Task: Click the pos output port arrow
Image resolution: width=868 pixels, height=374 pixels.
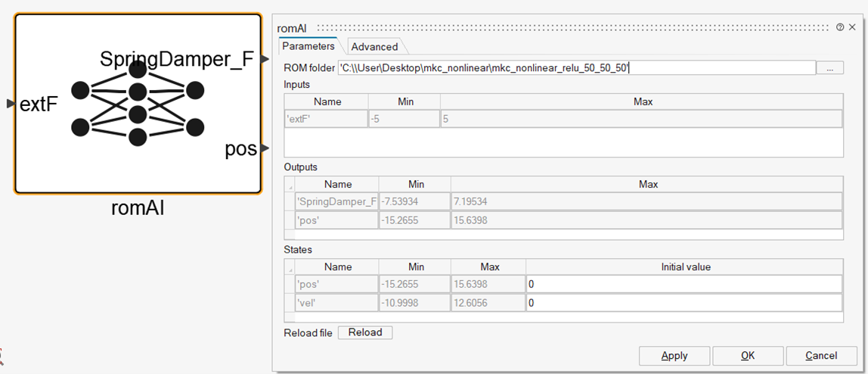Action: (x=265, y=148)
